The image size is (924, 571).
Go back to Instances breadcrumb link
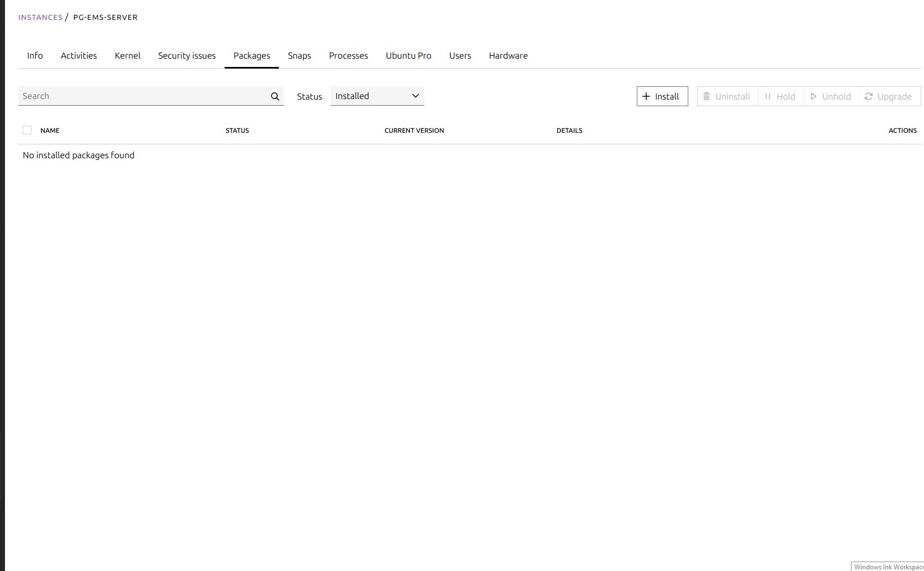(x=40, y=17)
